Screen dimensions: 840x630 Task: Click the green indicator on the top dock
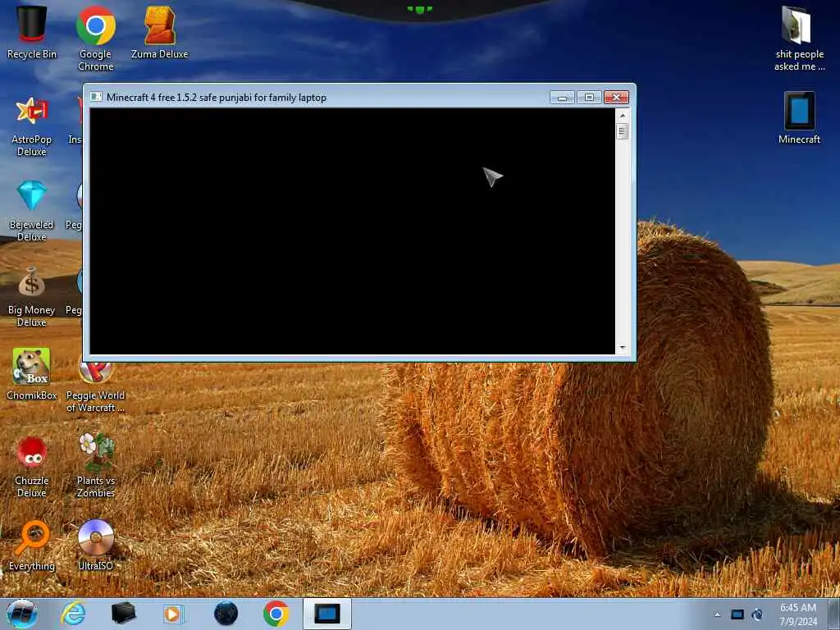click(x=419, y=9)
